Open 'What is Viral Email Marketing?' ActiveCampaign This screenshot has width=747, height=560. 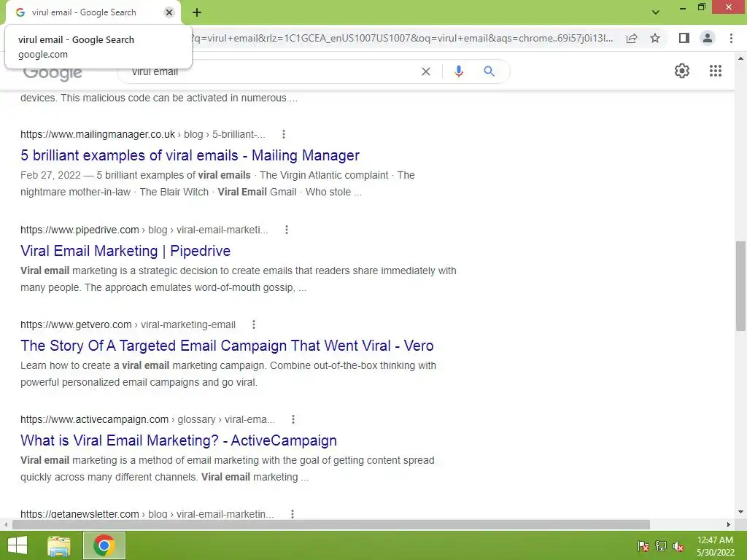[x=179, y=440]
